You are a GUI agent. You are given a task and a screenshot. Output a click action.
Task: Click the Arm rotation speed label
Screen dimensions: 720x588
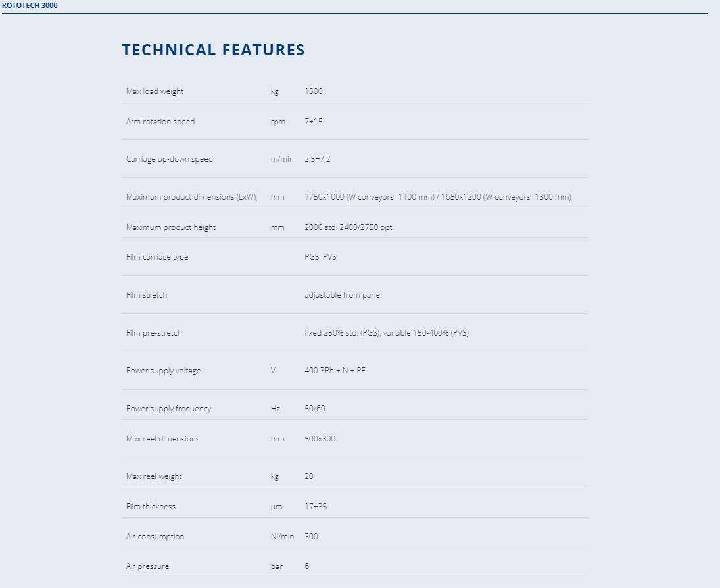click(x=160, y=122)
